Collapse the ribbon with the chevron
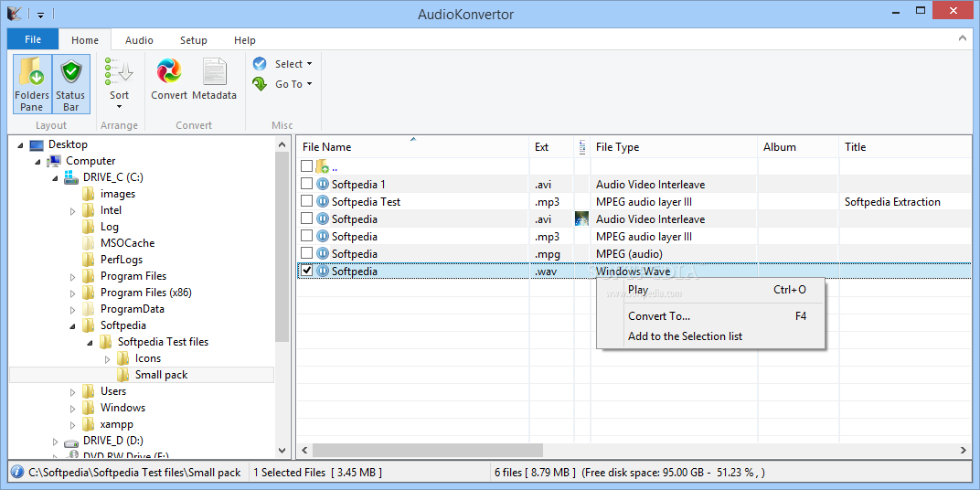 [x=963, y=38]
